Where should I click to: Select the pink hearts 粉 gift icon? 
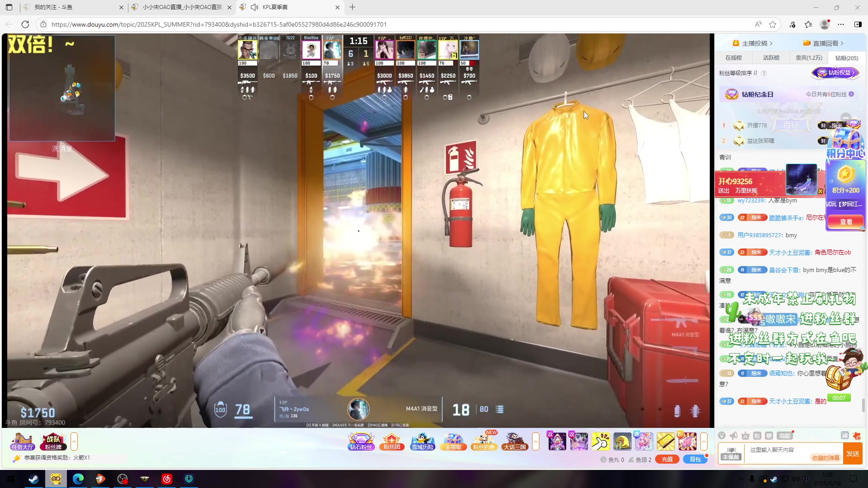point(687,441)
